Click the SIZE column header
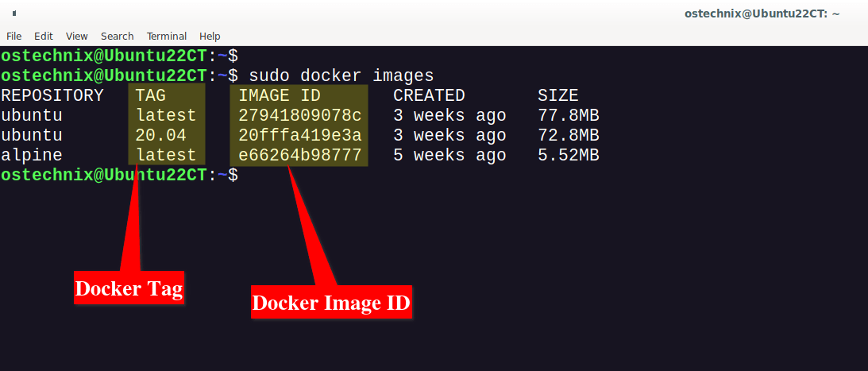Viewport: 868px width, 371px height. (x=557, y=95)
